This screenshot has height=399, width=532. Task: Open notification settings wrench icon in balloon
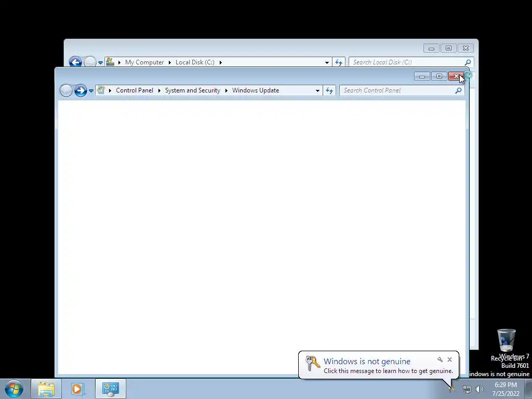[x=440, y=360]
